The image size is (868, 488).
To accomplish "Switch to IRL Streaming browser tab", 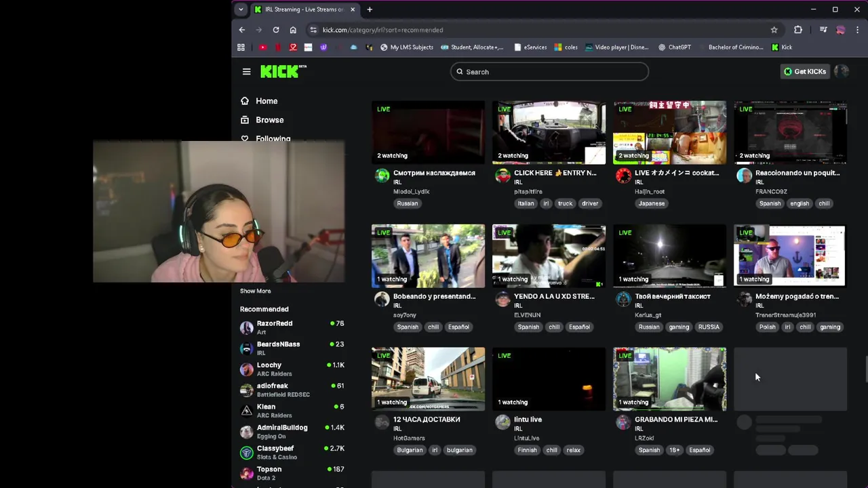I will click(x=304, y=9).
